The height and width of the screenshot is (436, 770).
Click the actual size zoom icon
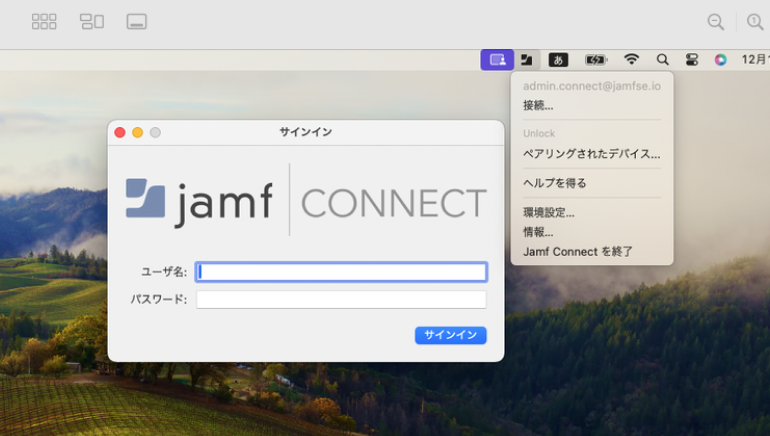click(755, 21)
